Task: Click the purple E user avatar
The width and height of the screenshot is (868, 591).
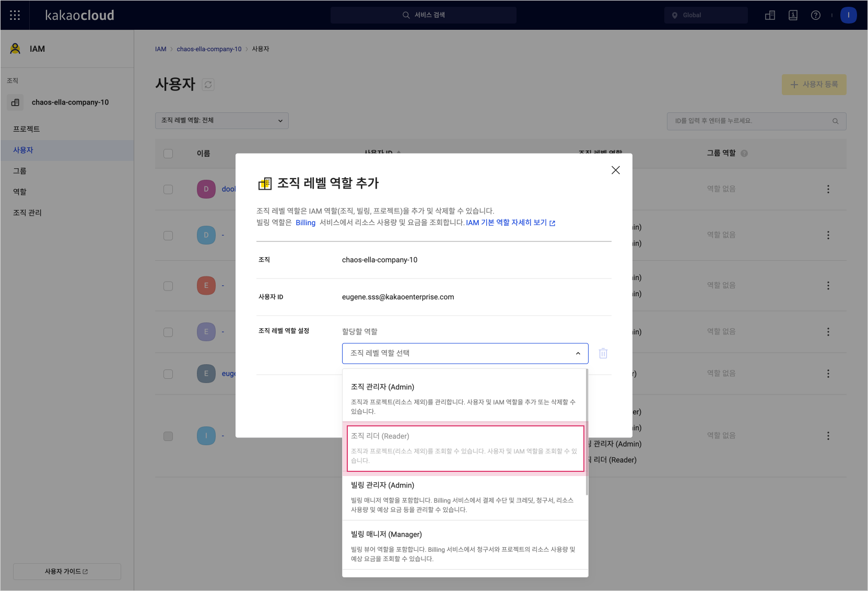Action: pos(206,332)
